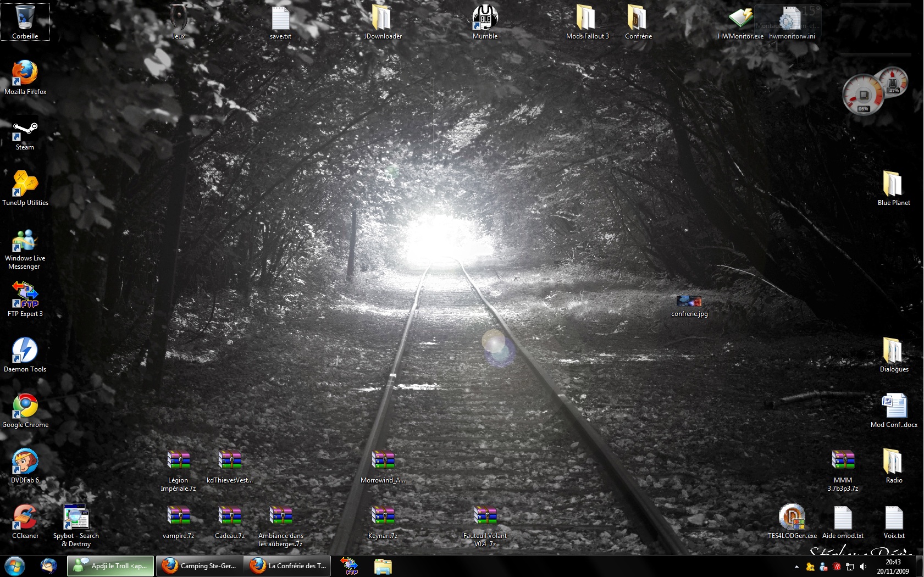Open Daemon Tools shortcut
Screen dimensions: 924x577
25,355
